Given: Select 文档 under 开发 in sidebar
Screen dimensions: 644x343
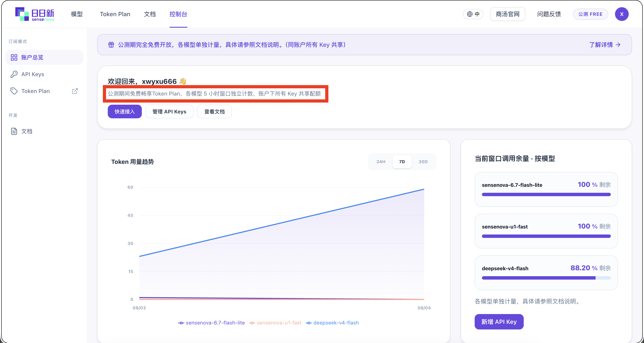Looking at the screenshot, I should 44,131.
